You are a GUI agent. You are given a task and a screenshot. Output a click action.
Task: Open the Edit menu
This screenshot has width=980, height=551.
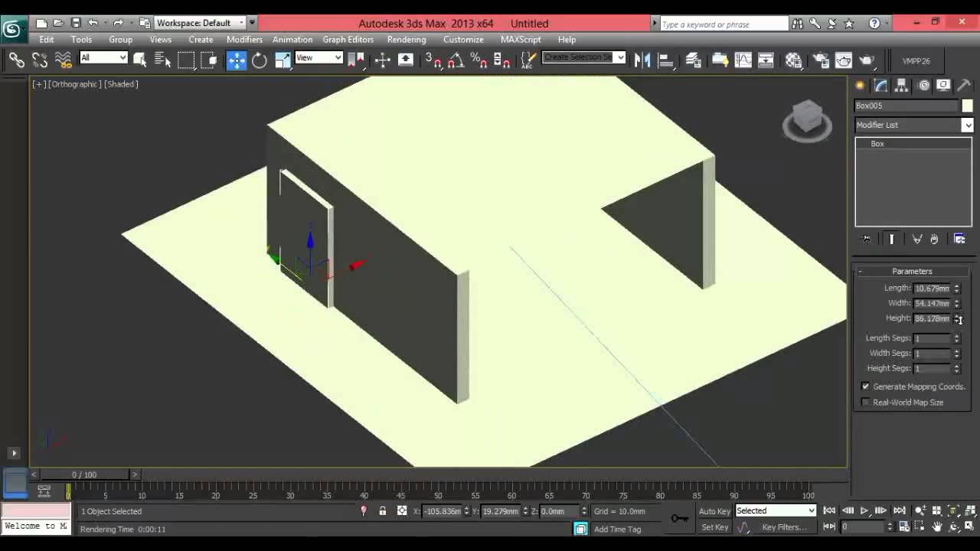point(47,39)
